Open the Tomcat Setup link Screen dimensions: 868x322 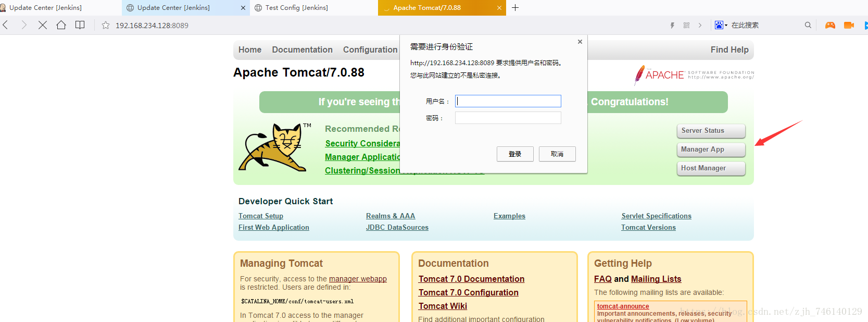[x=261, y=216]
